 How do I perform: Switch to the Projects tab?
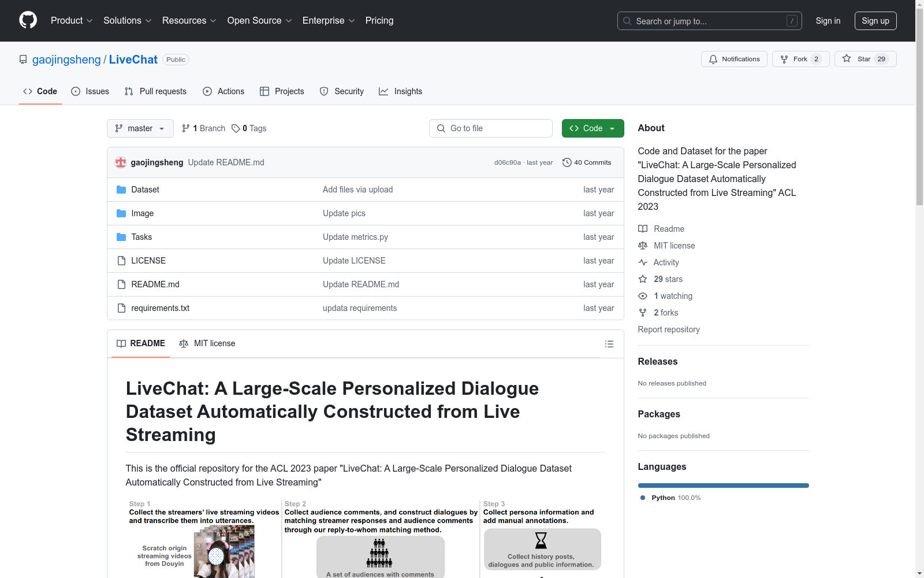tap(282, 91)
